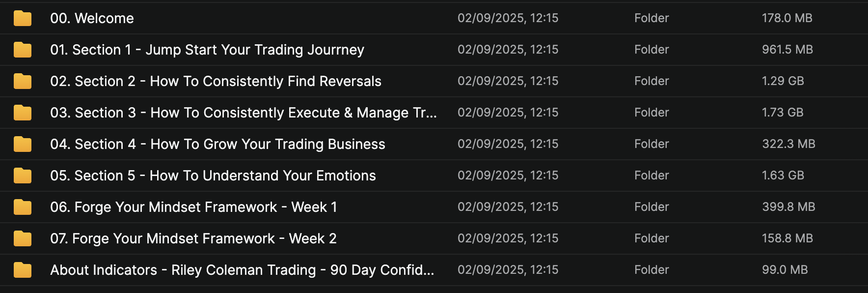Open 04. Section 4 Grow Your Trading Business
Viewport: 868px width, 293px height.
(217, 145)
